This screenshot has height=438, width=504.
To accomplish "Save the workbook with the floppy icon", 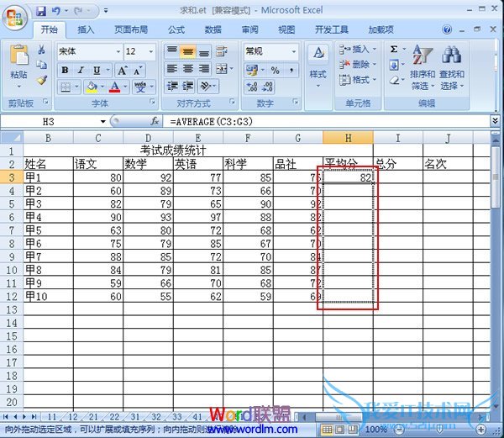I will 41,12.
